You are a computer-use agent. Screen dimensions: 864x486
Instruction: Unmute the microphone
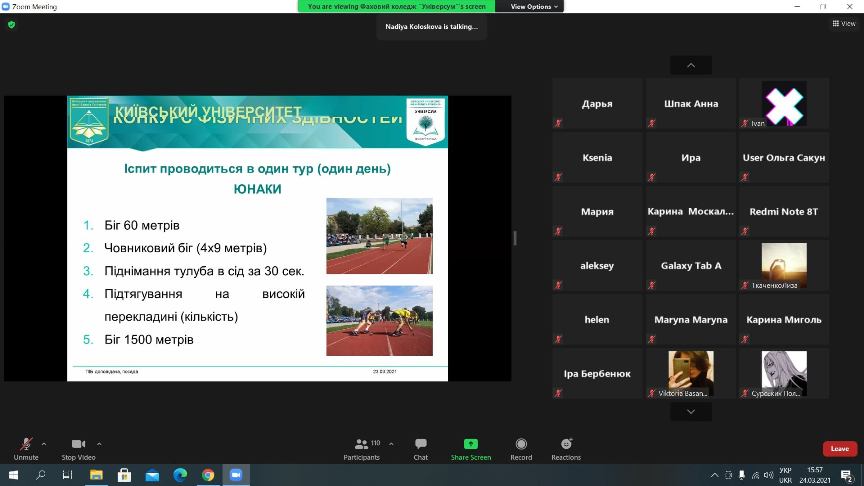pyautogui.click(x=26, y=448)
